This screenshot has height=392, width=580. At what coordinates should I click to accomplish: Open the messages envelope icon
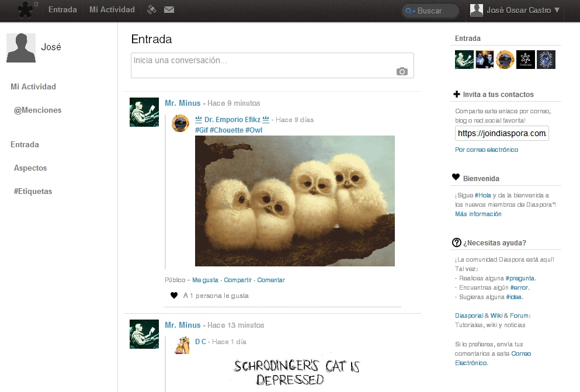(x=169, y=10)
